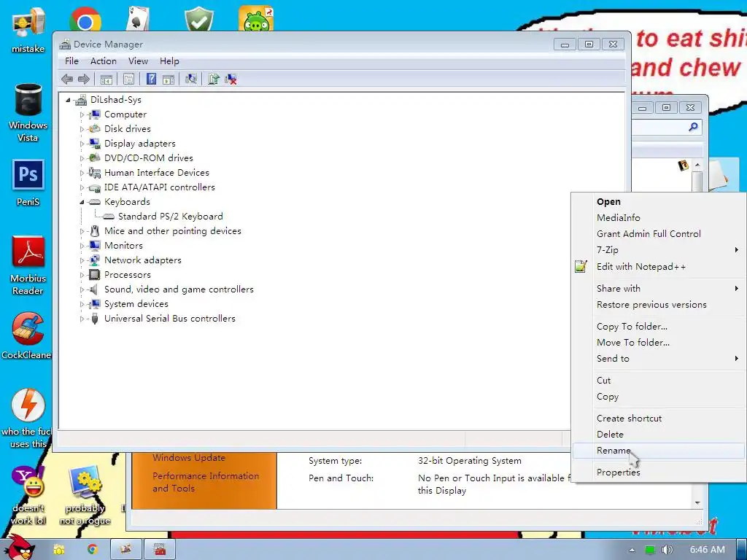Open the Help menu
The width and height of the screenshot is (747, 560).
click(x=169, y=61)
